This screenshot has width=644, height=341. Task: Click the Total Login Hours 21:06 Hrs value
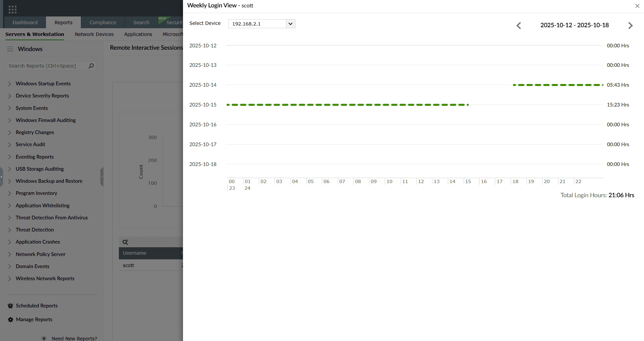point(621,195)
